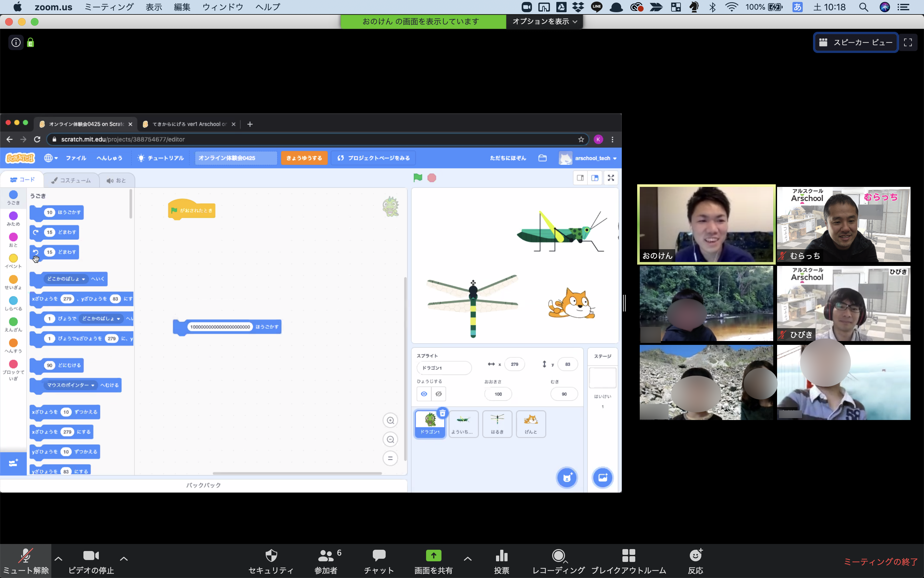
Task: Click the Scratch logo
Action: click(20, 158)
